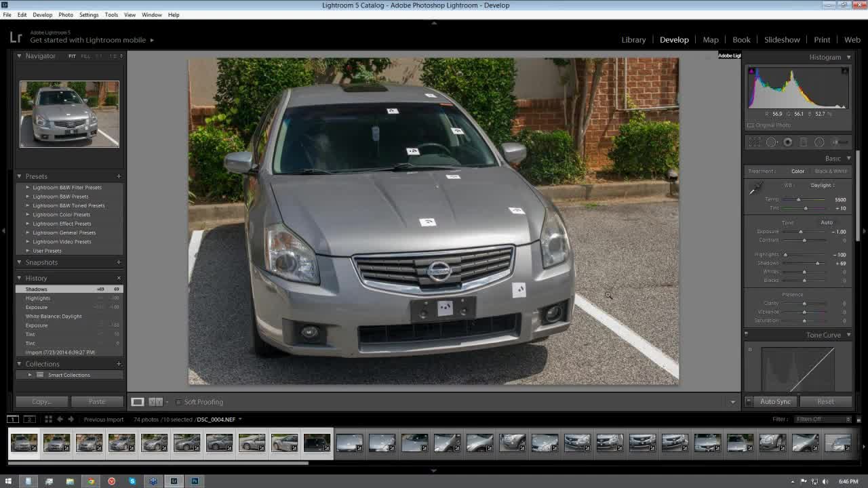The width and height of the screenshot is (868, 488).
Task: Toggle the Tone Curve panel on/off switch
Action: 746,334
